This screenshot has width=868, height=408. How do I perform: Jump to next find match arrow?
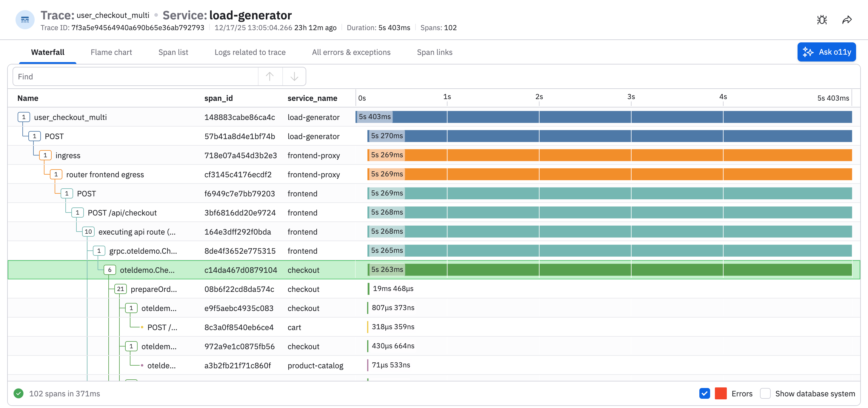[294, 76]
